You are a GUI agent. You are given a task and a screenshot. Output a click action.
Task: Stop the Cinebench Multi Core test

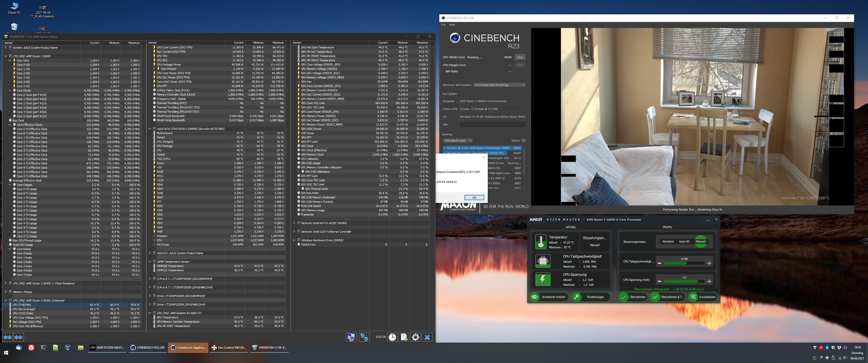[x=520, y=57]
